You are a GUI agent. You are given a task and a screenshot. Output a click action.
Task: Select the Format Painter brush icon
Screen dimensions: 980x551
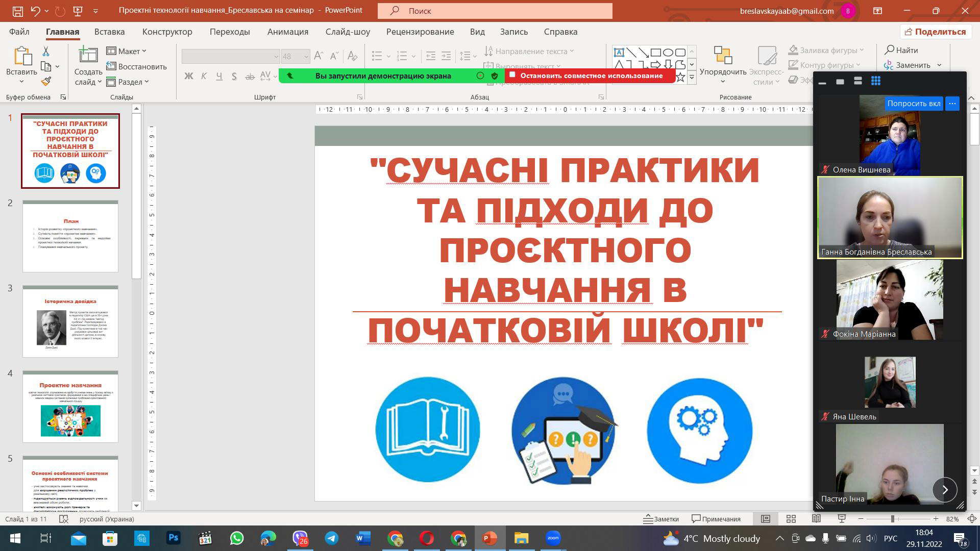tap(46, 82)
